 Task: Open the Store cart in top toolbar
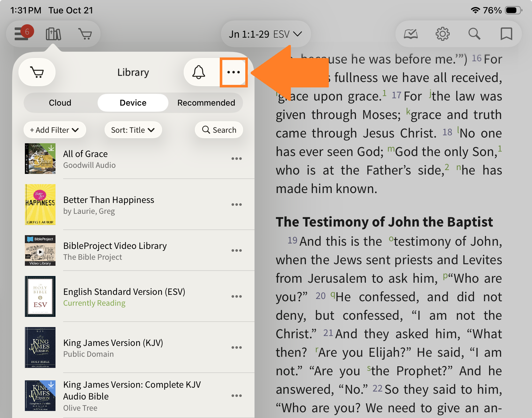(85, 34)
